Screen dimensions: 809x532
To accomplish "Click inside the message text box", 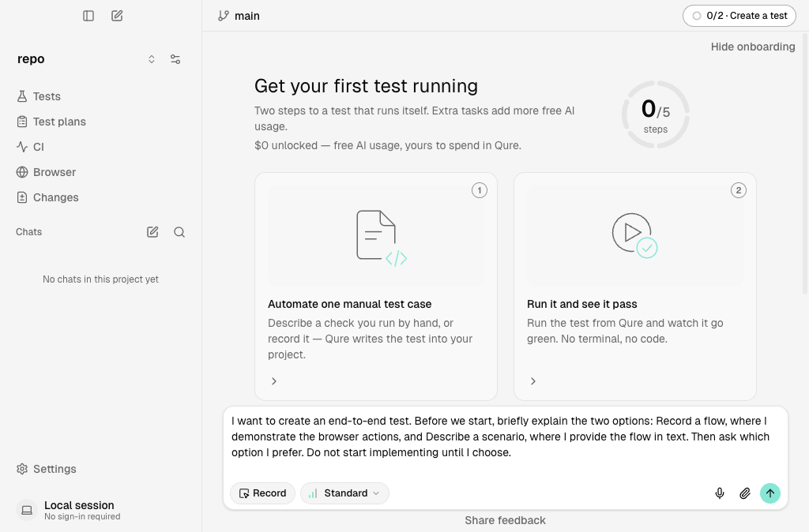I will click(505, 437).
